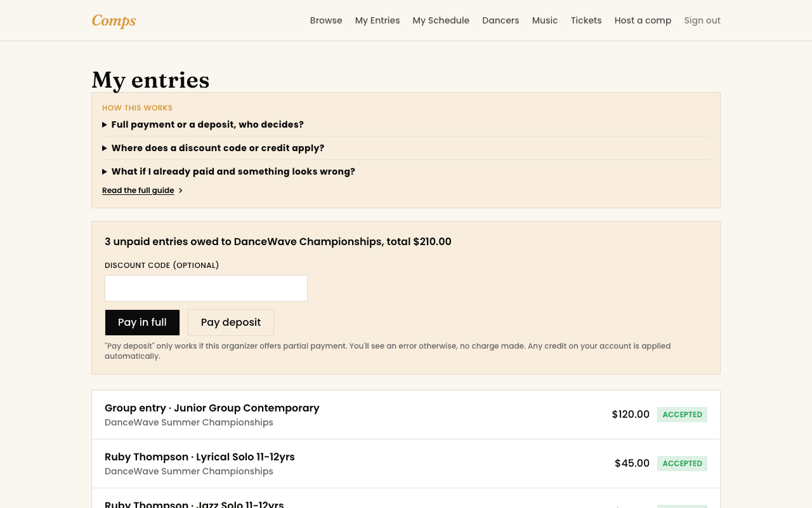812x508 pixels.
Task: Click the $45.00 amount
Action: tap(632, 464)
